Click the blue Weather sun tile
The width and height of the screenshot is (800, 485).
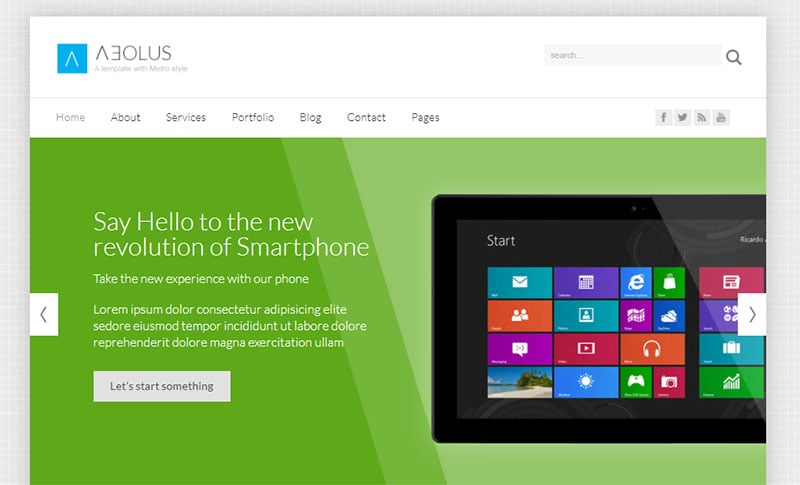pyautogui.click(x=586, y=382)
